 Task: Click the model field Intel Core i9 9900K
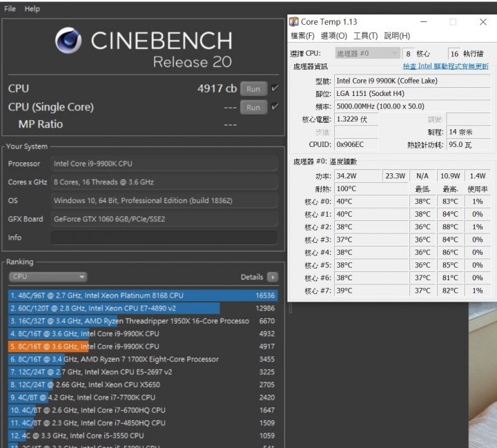412,81
